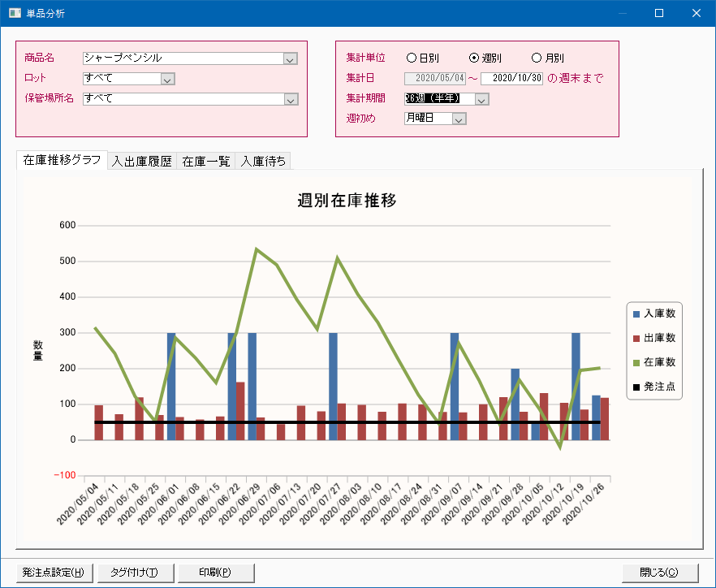Open the 週初め dropdown
This screenshot has width=716, height=588.
[x=459, y=119]
